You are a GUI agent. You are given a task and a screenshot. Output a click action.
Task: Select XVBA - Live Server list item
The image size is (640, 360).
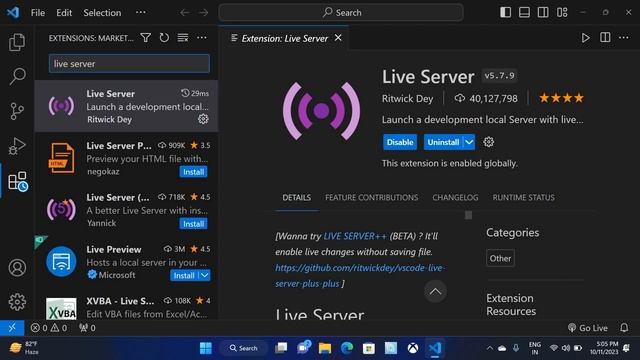(127, 307)
